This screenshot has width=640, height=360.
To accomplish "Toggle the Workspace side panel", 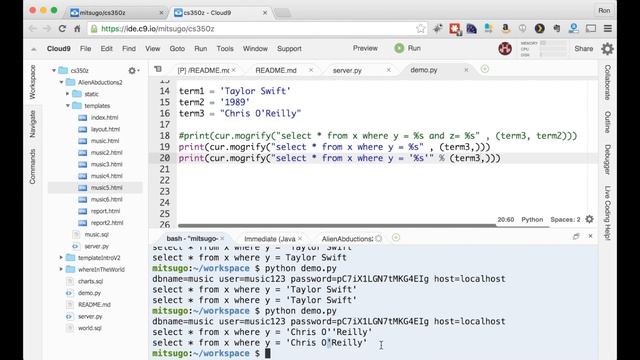I will (x=33, y=82).
